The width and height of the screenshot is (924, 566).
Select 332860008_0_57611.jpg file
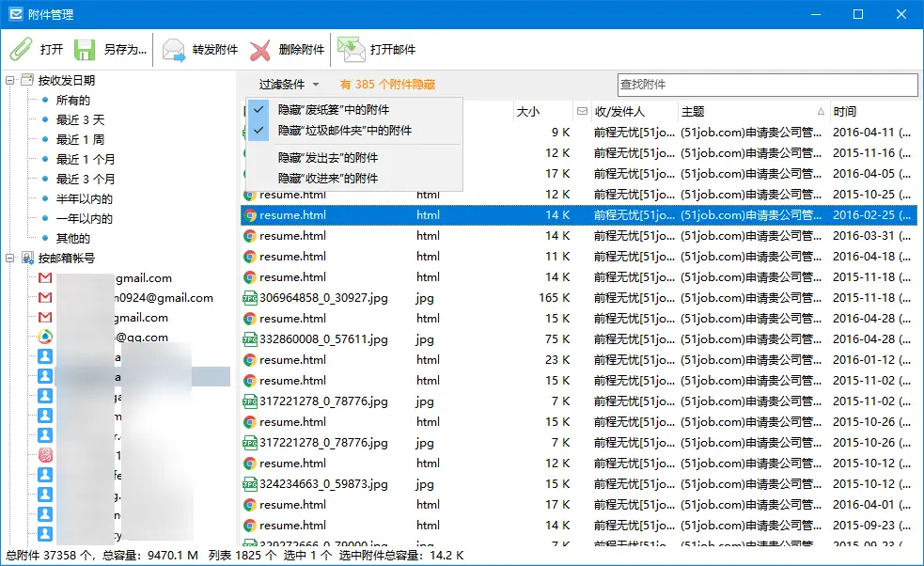click(323, 339)
